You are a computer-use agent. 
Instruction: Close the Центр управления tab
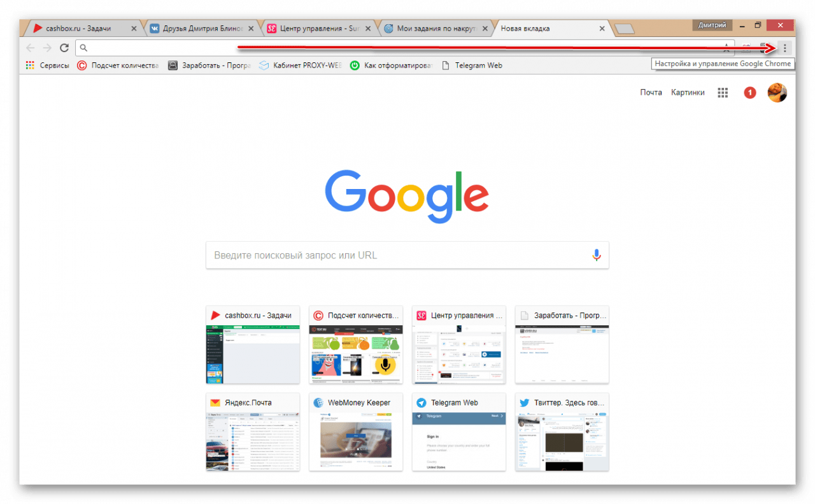click(x=368, y=29)
